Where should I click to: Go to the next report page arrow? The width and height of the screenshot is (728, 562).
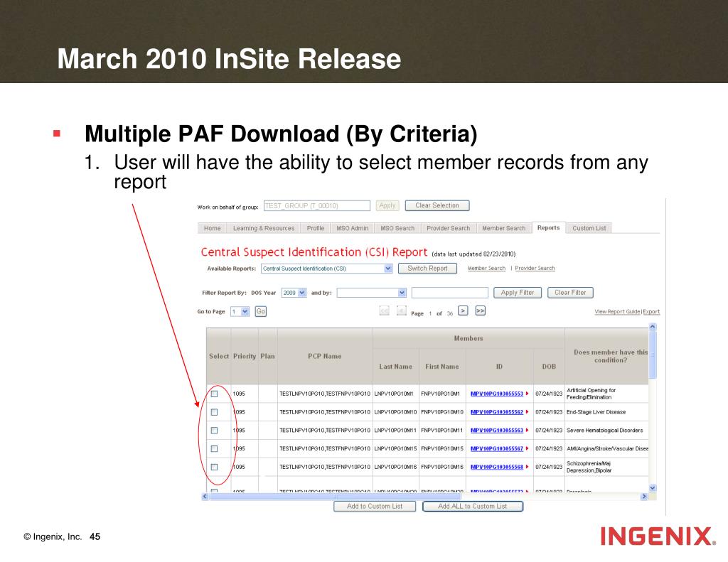point(463,310)
